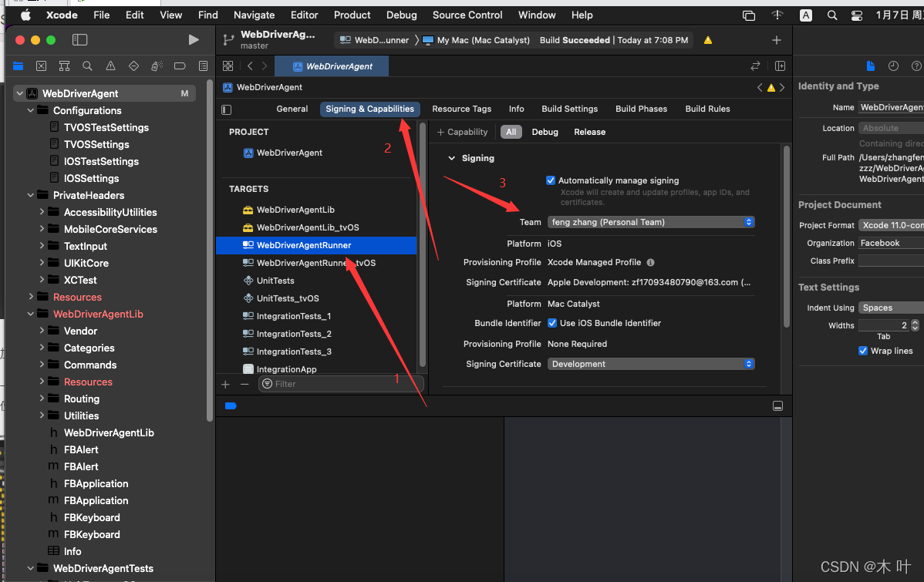Image resolution: width=924 pixels, height=582 pixels.
Task: Open the Indent Using Spaces dropdown
Action: [x=890, y=308]
